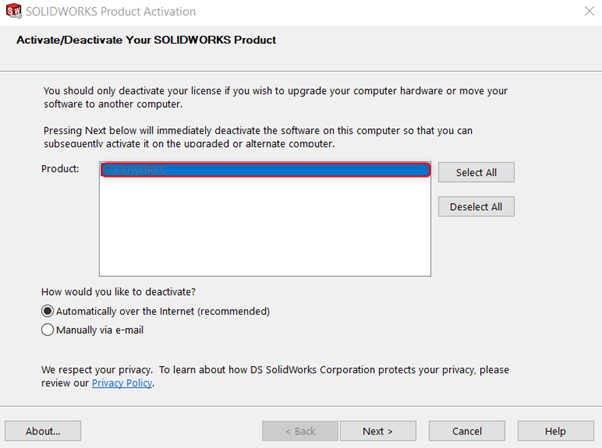Click the SOLIDWORKS logo icon in title bar
The width and height of the screenshot is (602, 448).
[x=13, y=11]
